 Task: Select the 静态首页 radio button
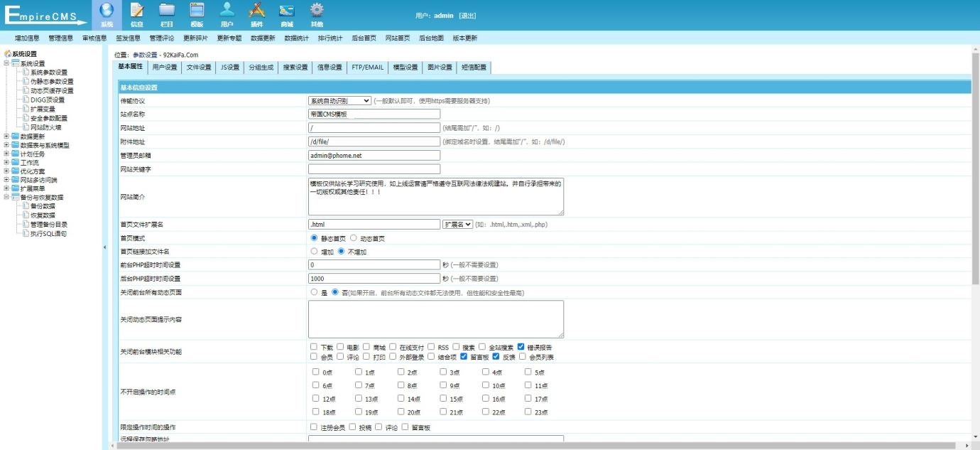click(315, 238)
